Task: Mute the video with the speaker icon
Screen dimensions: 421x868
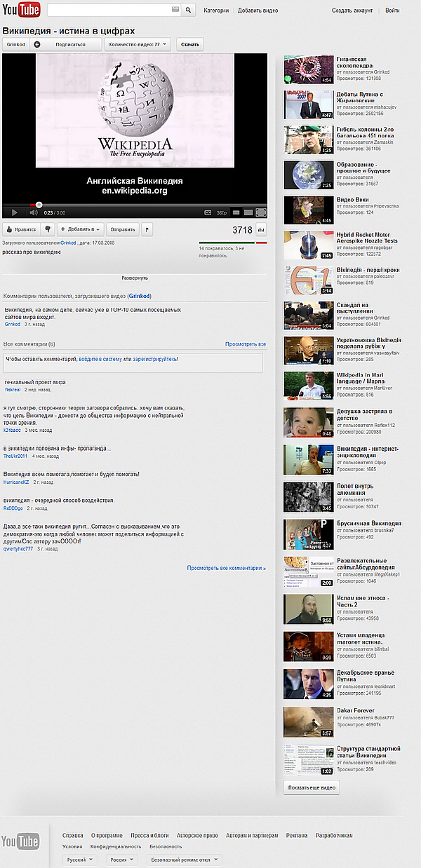Action: (33, 212)
